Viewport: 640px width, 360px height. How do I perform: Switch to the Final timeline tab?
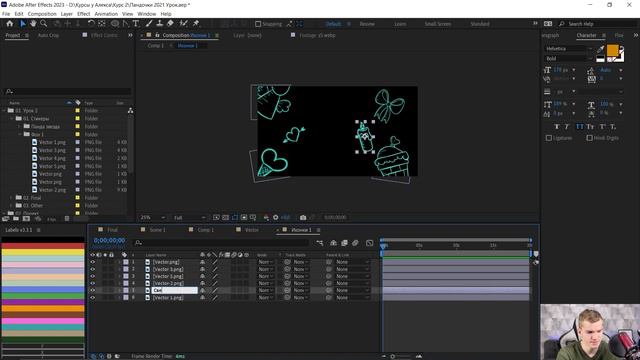pyautogui.click(x=112, y=230)
